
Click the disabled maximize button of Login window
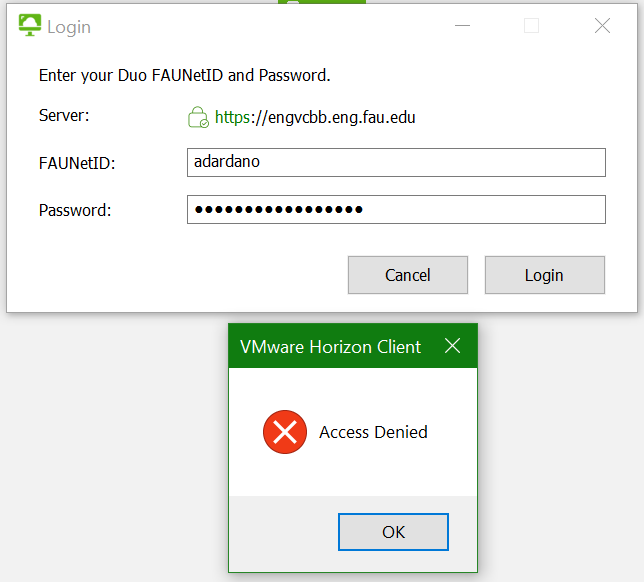[532, 27]
